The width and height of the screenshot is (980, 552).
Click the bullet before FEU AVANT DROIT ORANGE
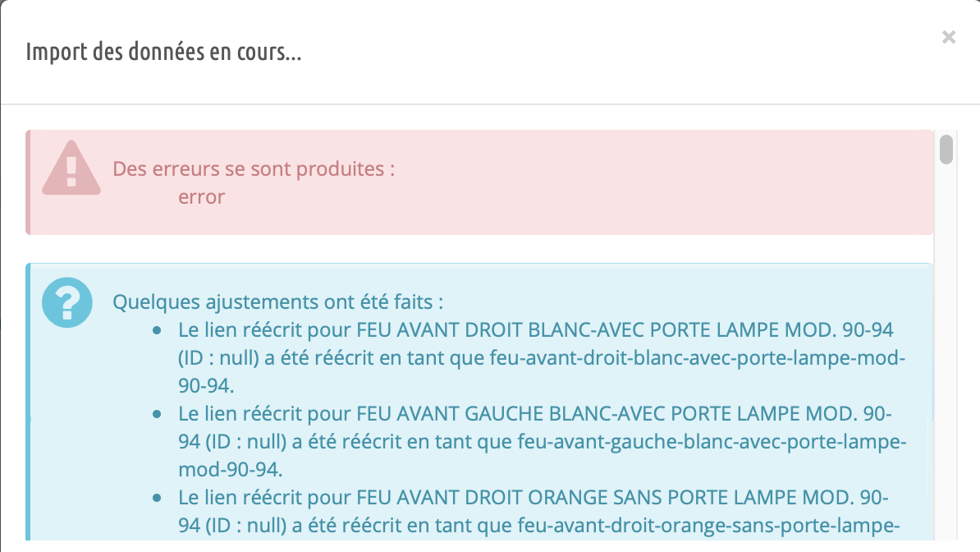click(x=157, y=498)
